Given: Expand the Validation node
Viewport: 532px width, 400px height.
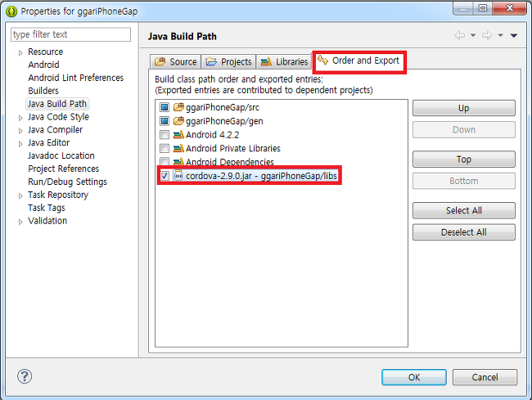Looking at the screenshot, I should (20, 222).
